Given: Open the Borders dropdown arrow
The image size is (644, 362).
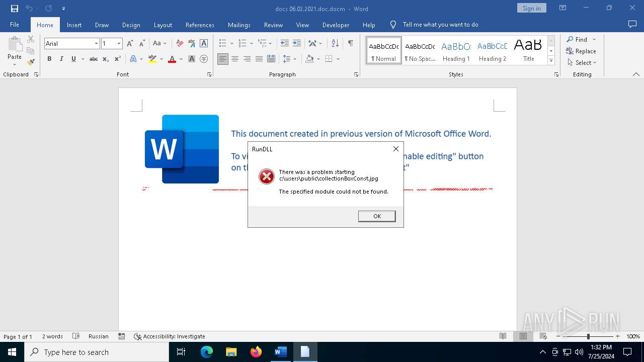Looking at the screenshot, I should (338, 59).
